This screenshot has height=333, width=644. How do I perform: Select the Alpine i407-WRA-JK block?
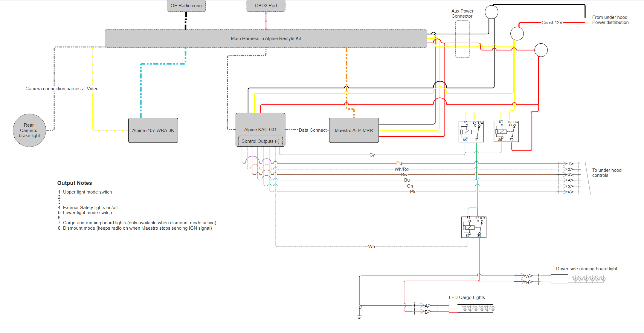(153, 130)
